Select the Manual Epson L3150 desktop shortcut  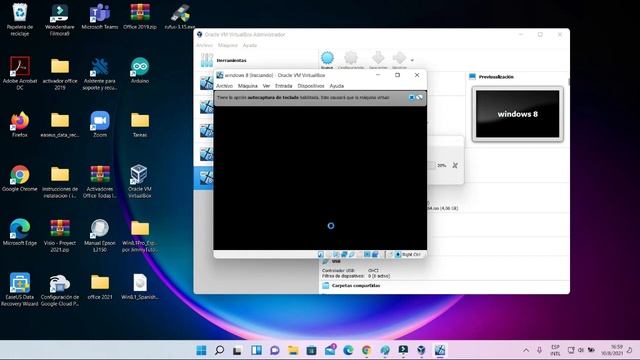(x=100, y=235)
